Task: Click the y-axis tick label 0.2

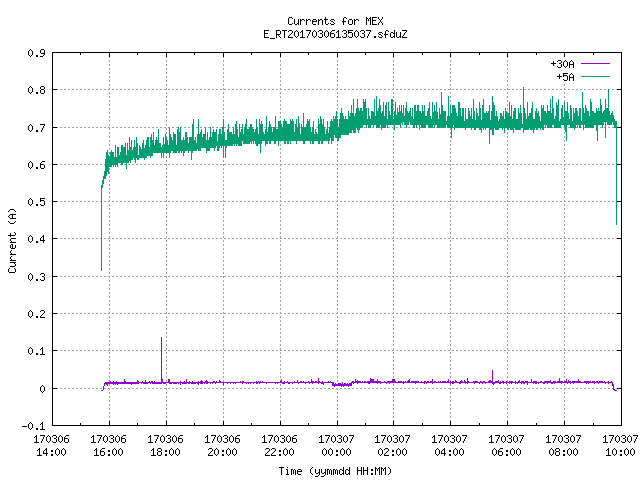Action: click(x=36, y=314)
